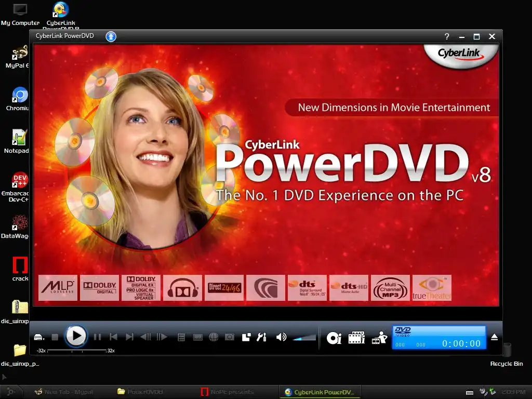
Task: Open movie info filmstrip icon
Action: click(x=356, y=338)
